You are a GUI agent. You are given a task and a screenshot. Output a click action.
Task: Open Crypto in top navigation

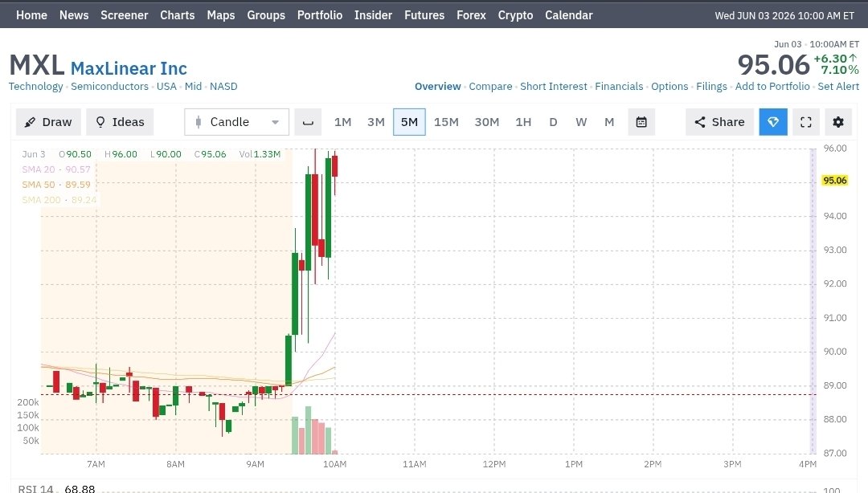pos(515,15)
